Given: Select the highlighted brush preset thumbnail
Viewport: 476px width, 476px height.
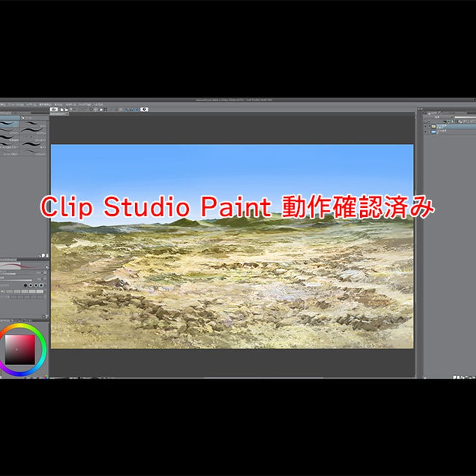Looking at the screenshot, I should (x=10, y=124).
